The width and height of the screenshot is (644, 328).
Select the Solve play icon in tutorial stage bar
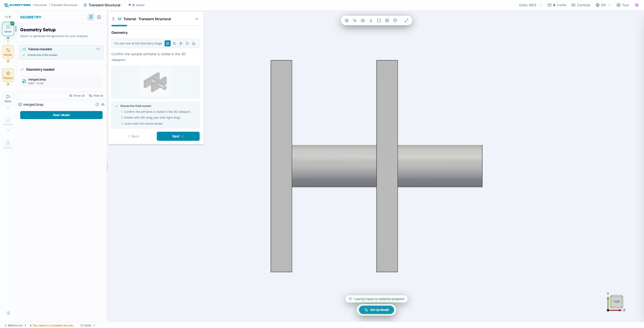point(187,43)
